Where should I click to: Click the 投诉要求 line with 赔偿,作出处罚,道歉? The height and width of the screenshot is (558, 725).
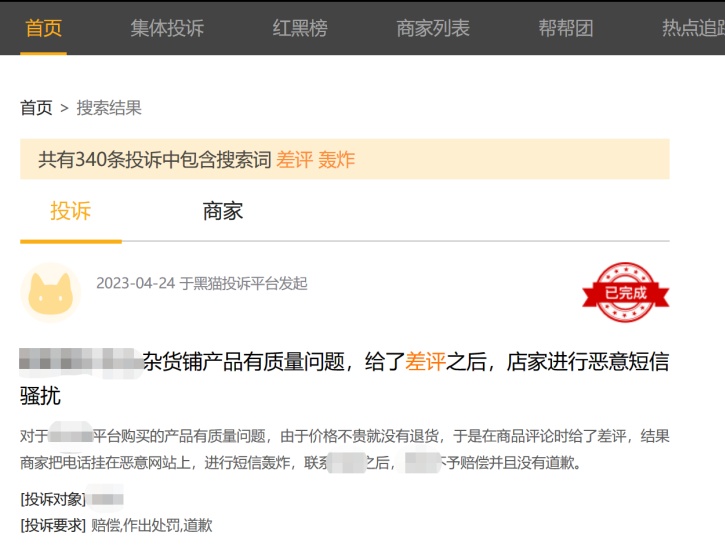pyautogui.click(x=116, y=525)
